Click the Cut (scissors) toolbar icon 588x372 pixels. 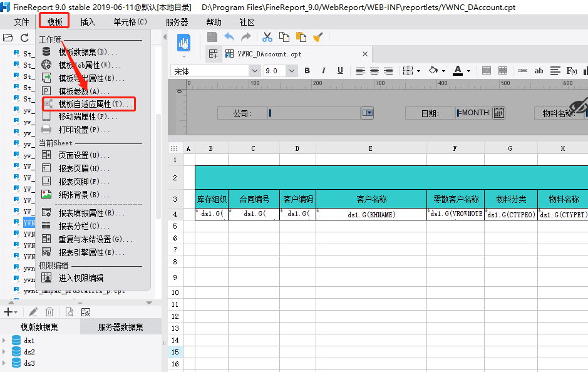(x=267, y=36)
